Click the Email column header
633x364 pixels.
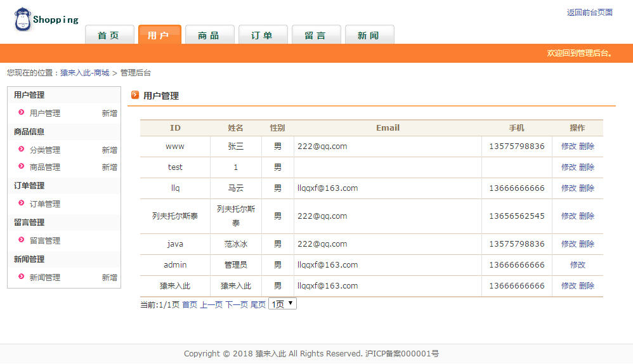[388, 128]
